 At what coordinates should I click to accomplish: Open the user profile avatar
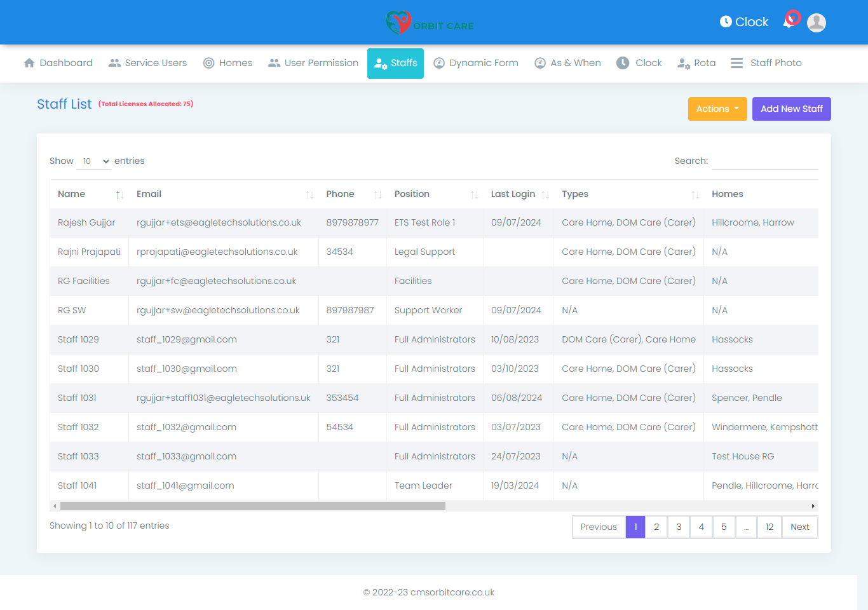click(816, 23)
